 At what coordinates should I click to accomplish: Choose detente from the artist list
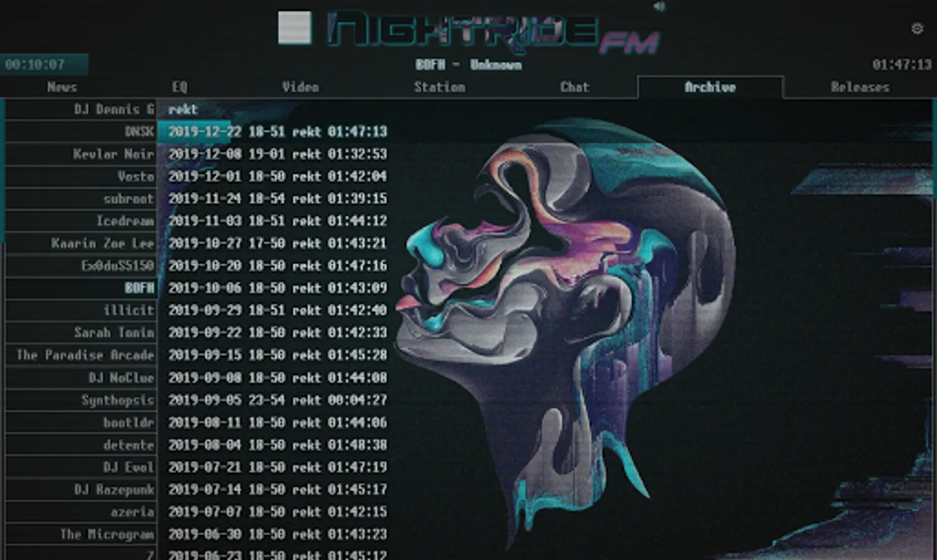(81, 445)
